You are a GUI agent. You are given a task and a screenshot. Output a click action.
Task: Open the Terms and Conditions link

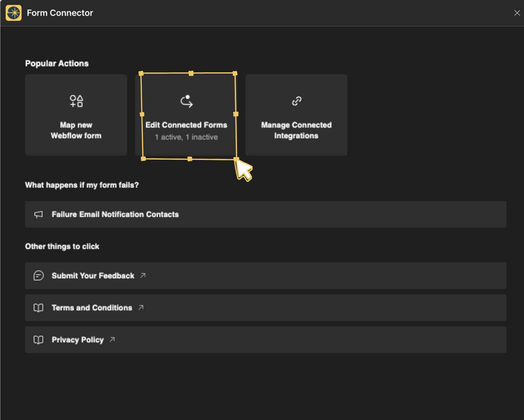(92, 308)
